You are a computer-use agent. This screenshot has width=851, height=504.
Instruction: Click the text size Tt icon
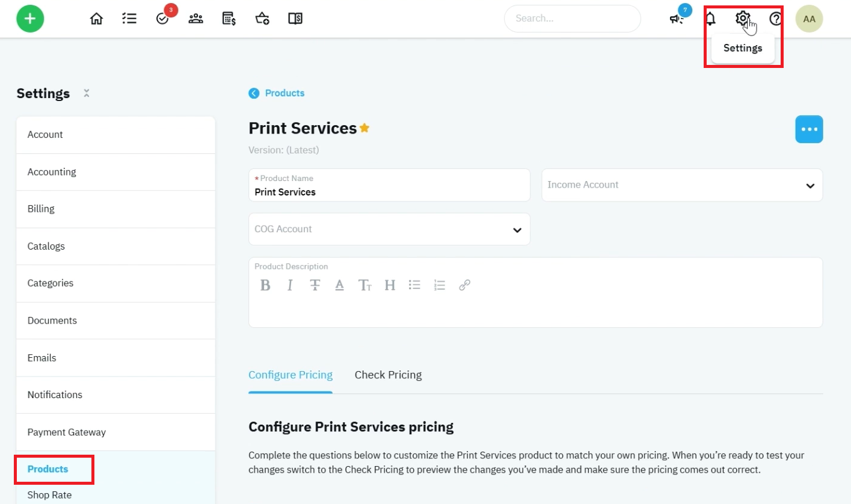[x=365, y=285]
